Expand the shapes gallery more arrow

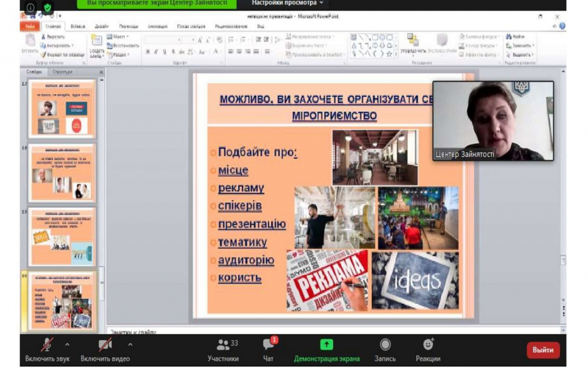click(396, 54)
